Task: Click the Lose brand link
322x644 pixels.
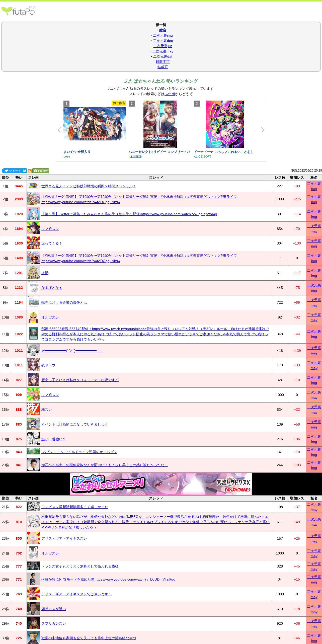Action: [x=67, y=156]
